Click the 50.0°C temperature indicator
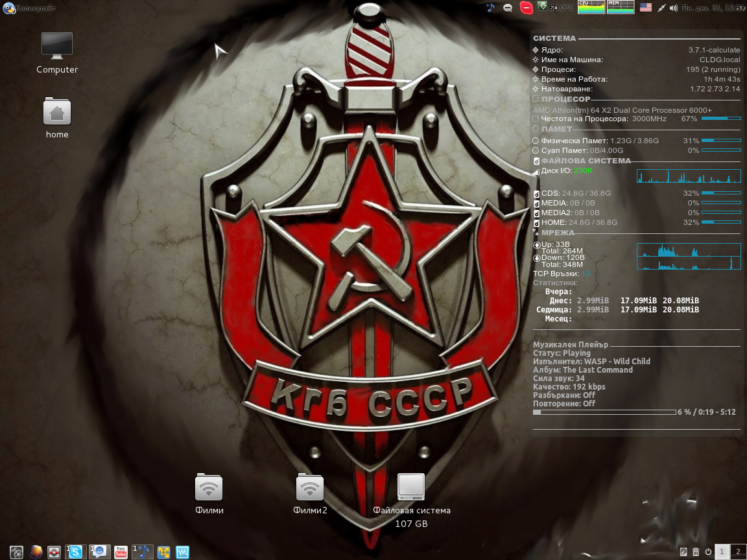The width and height of the screenshot is (747, 560). pos(561,8)
